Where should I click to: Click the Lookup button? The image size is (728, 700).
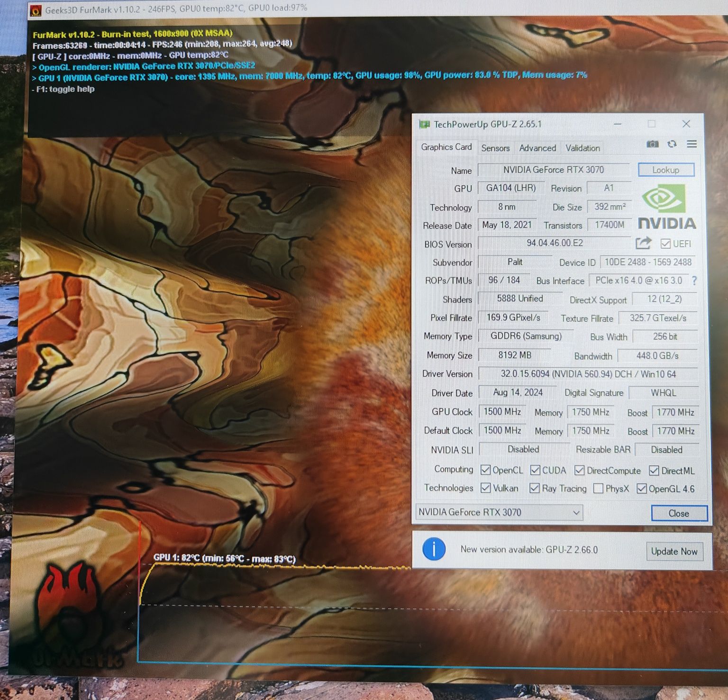click(666, 170)
